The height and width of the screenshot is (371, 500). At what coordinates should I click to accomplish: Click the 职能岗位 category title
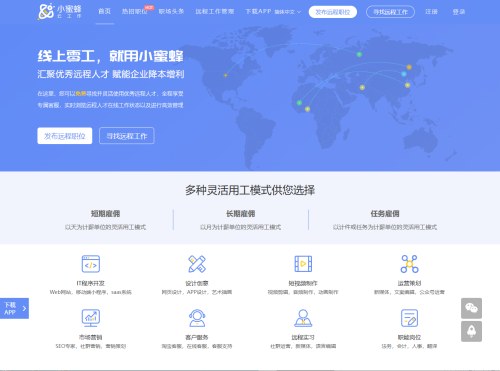(409, 337)
